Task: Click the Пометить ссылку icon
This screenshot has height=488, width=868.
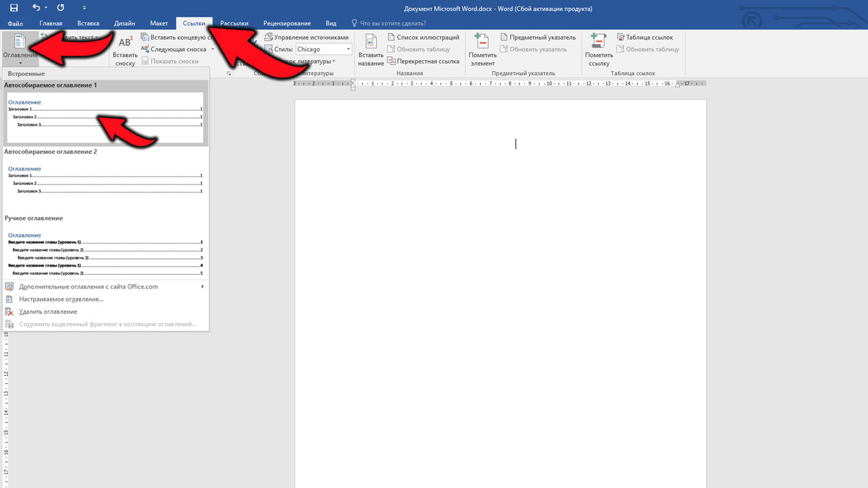Action: pos(598,41)
